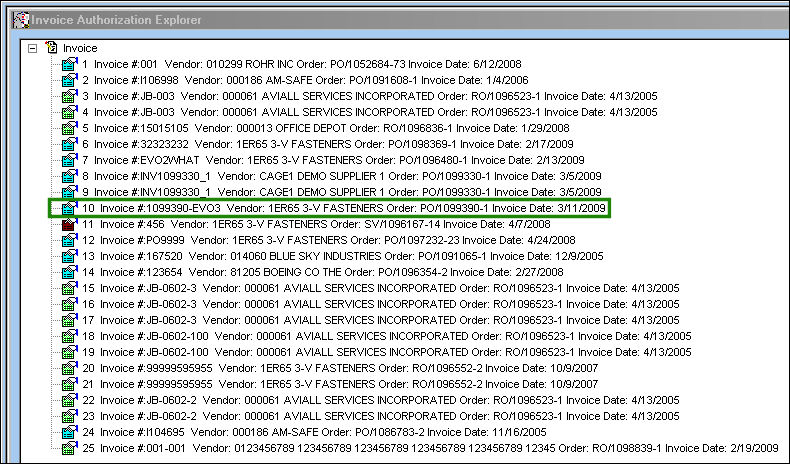Select row 21 invoice 99999595955 text
790x464 pixels.
pos(340,384)
